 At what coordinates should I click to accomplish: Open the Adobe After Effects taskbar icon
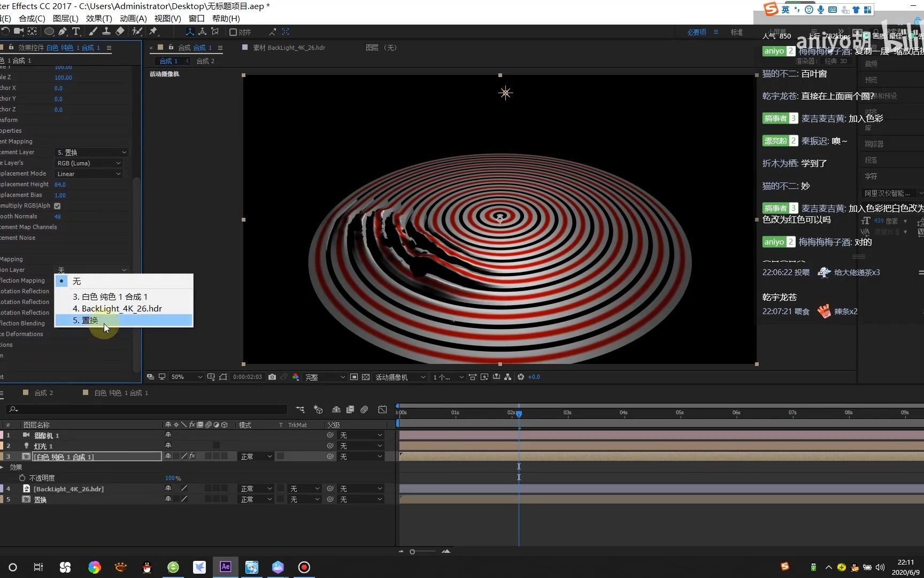point(225,567)
